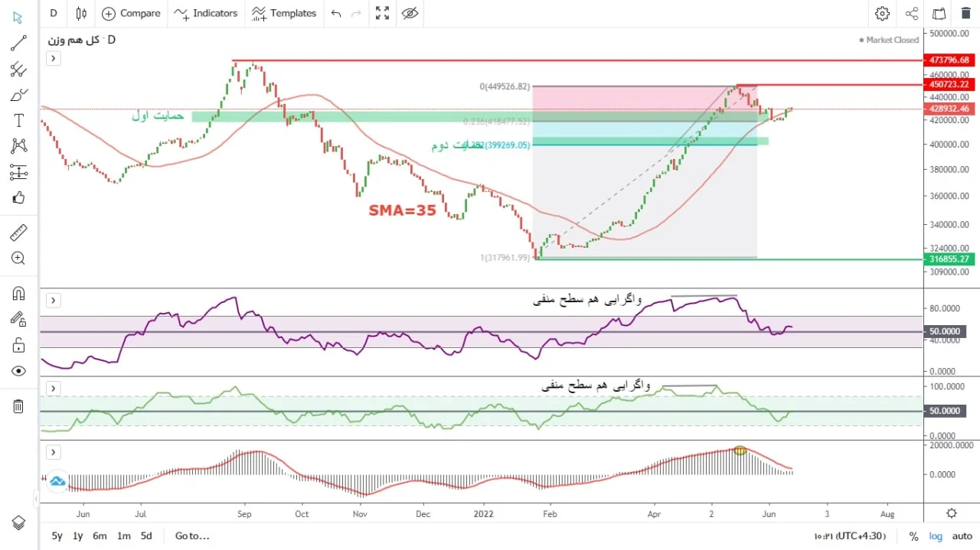This screenshot has height=550, width=980.
Task: Select the 6m date range
Action: tap(100, 535)
